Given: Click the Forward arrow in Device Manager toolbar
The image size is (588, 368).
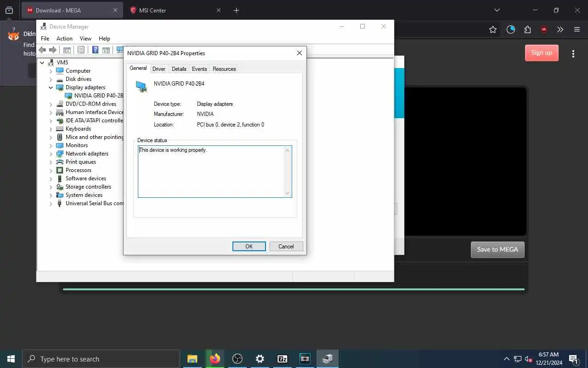Looking at the screenshot, I should point(53,50).
